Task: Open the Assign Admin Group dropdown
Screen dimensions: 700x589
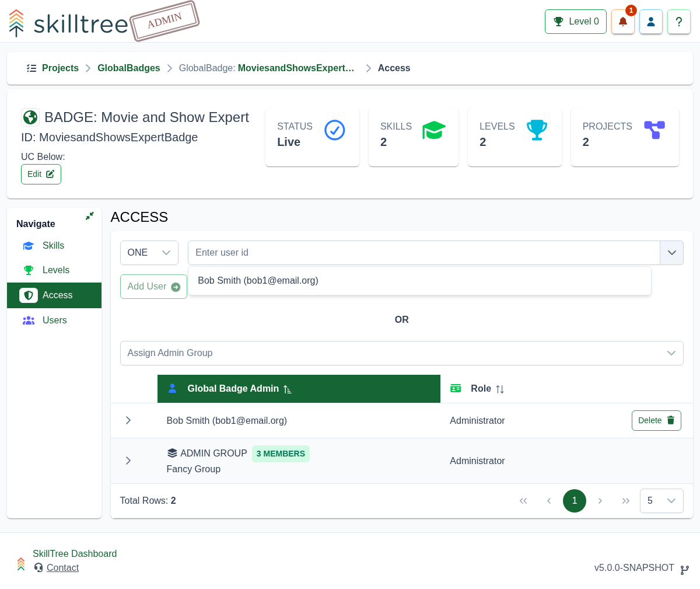Action: click(x=401, y=353)
